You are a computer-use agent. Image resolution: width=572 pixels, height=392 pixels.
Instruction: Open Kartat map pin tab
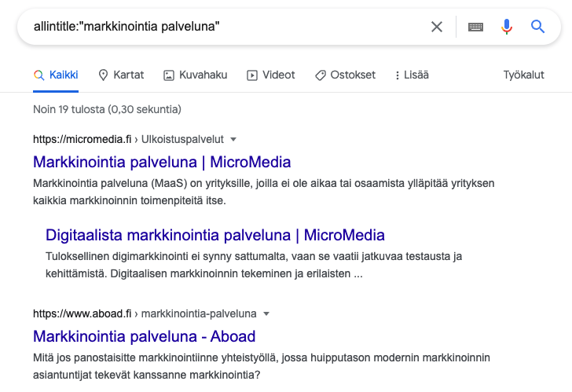121,75
